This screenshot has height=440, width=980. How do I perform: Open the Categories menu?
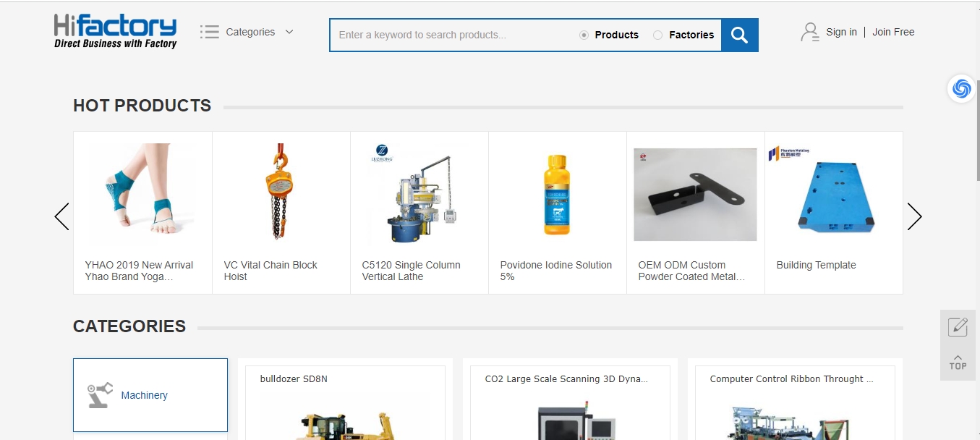coord(250,32)
